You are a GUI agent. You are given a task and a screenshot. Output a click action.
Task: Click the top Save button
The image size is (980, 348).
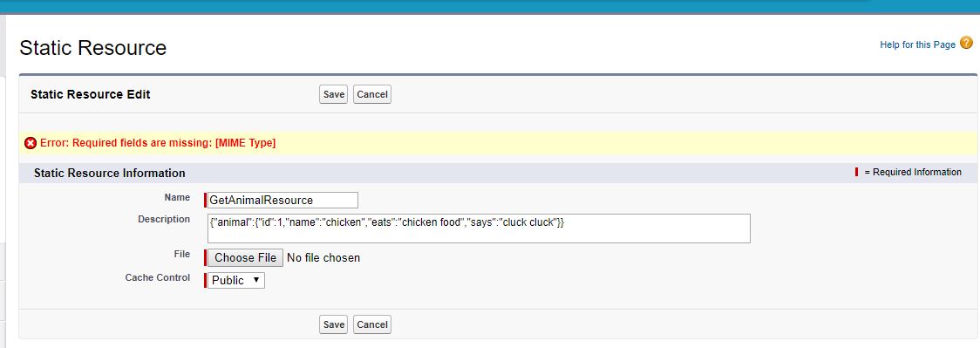pyautogui.click(x=333, y=94)
